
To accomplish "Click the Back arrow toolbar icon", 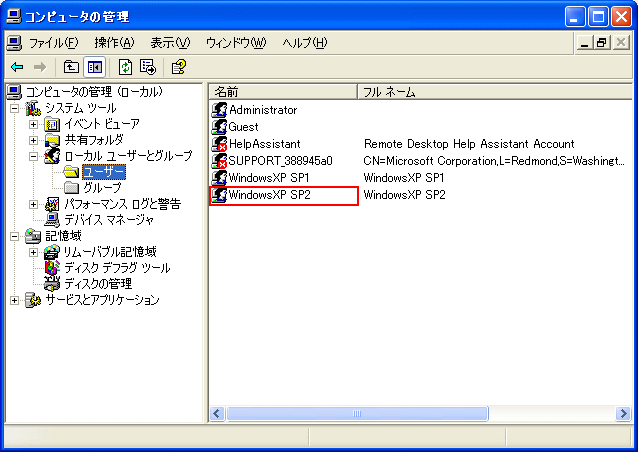I will coord(17,67).
